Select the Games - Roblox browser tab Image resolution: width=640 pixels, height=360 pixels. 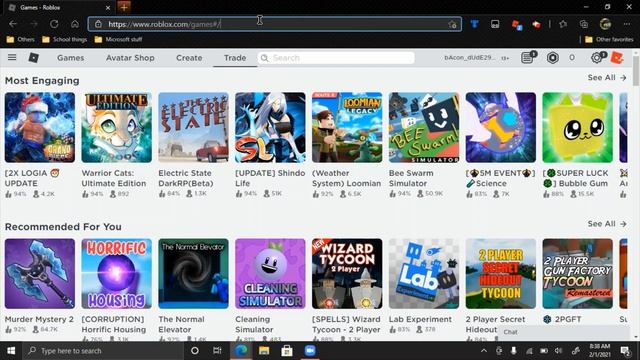(60, 7)
